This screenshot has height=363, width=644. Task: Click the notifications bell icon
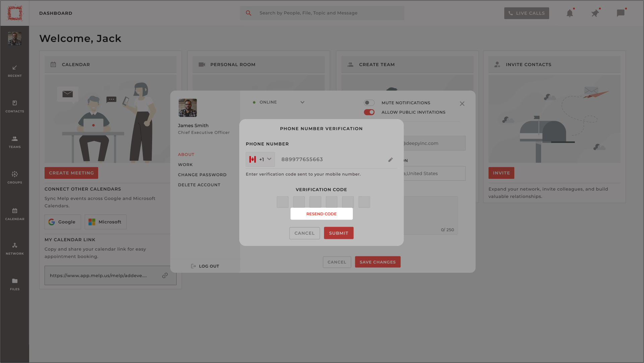(570, 13)
